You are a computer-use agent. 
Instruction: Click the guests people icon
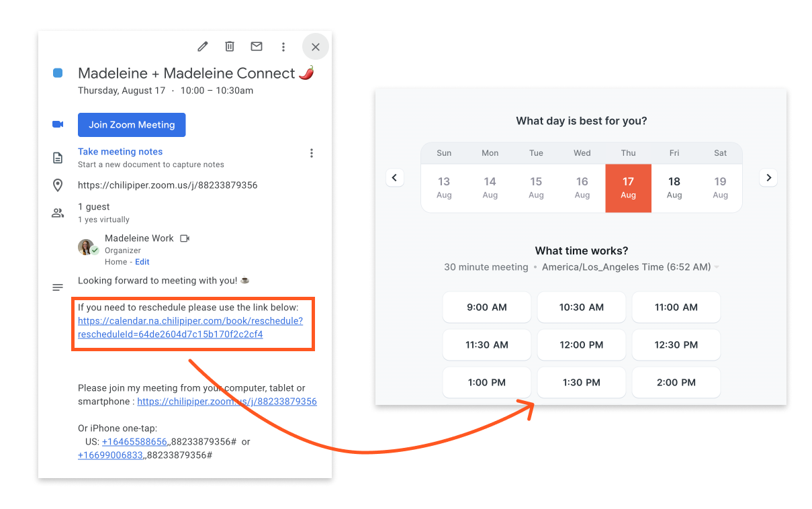coord(58,213)
